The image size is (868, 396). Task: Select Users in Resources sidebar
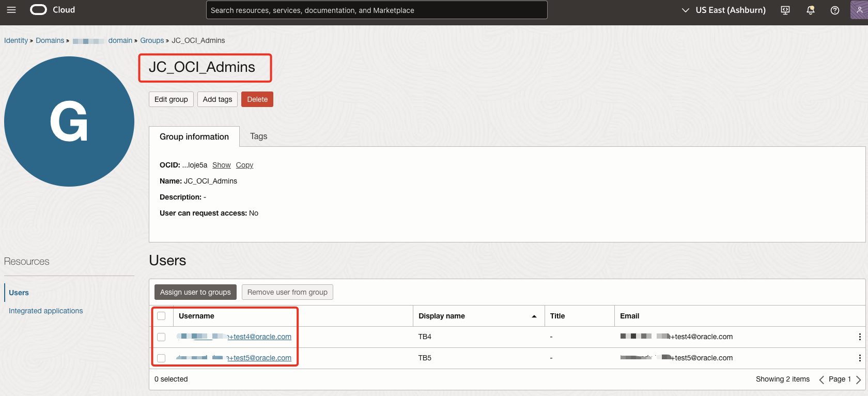19,293
